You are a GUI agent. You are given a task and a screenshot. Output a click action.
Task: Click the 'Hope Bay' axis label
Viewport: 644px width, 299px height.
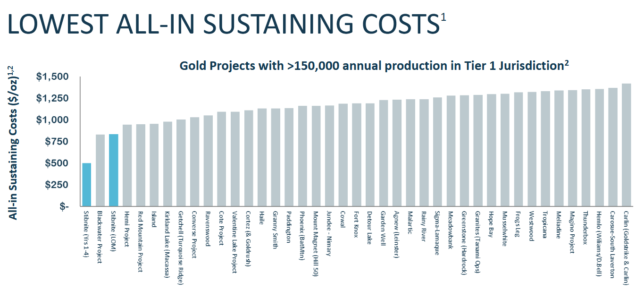pyautogui.click(x=491, y=224)
